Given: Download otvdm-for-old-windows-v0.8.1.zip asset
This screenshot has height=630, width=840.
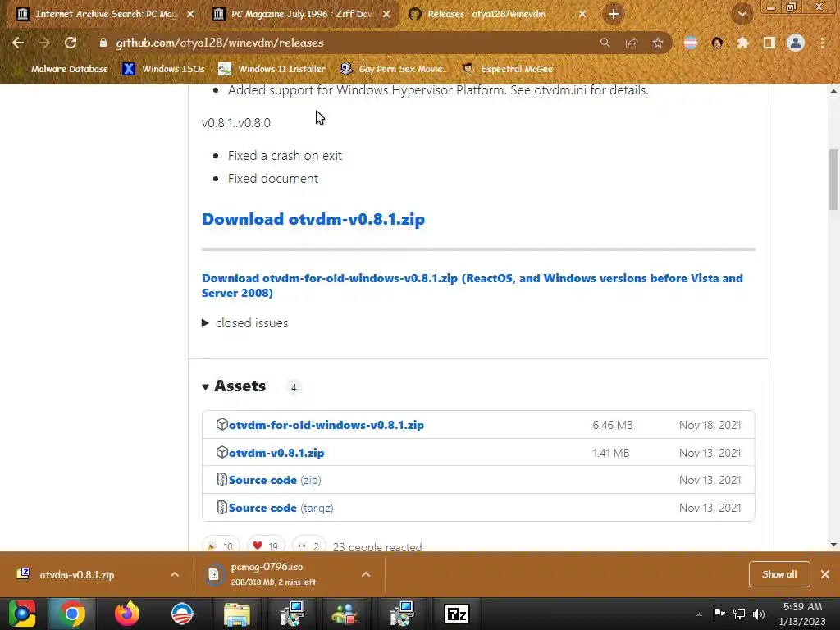Looking at the screenshot, I should point(326,425).
